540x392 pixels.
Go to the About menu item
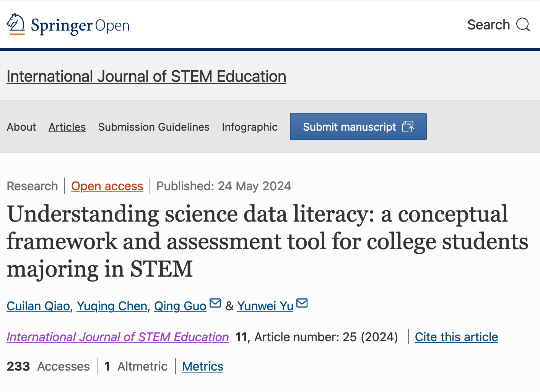click(21, 127)
